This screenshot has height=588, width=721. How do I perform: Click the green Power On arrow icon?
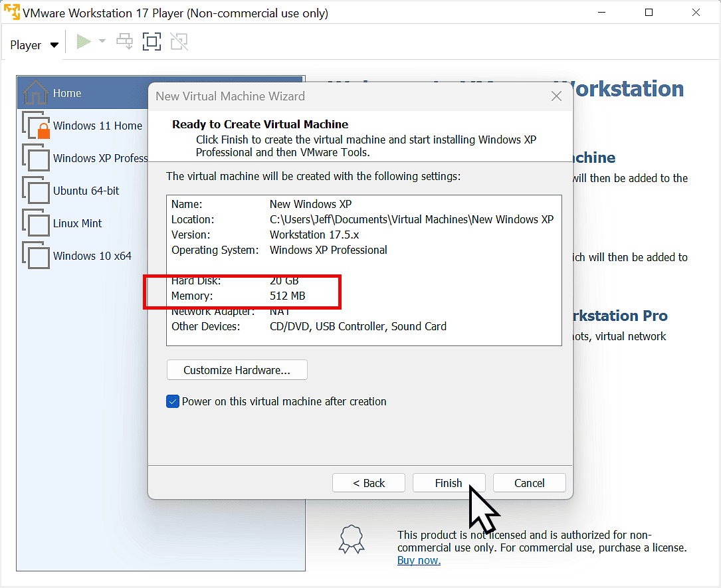84,41
